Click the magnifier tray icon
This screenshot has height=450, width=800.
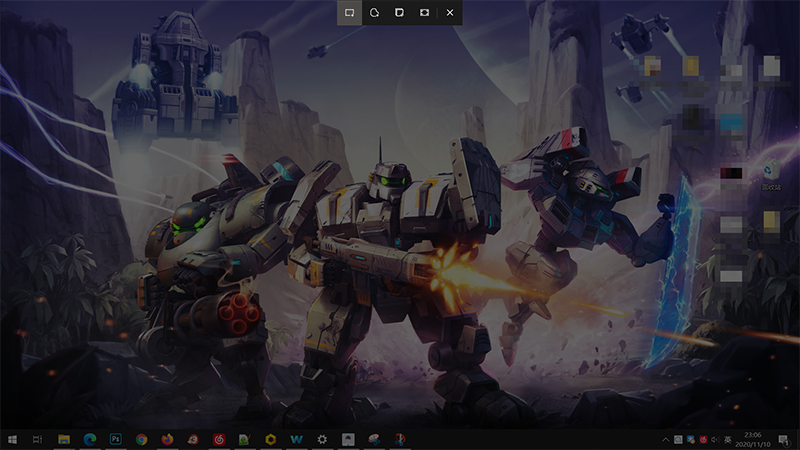(x=678, y=439)
